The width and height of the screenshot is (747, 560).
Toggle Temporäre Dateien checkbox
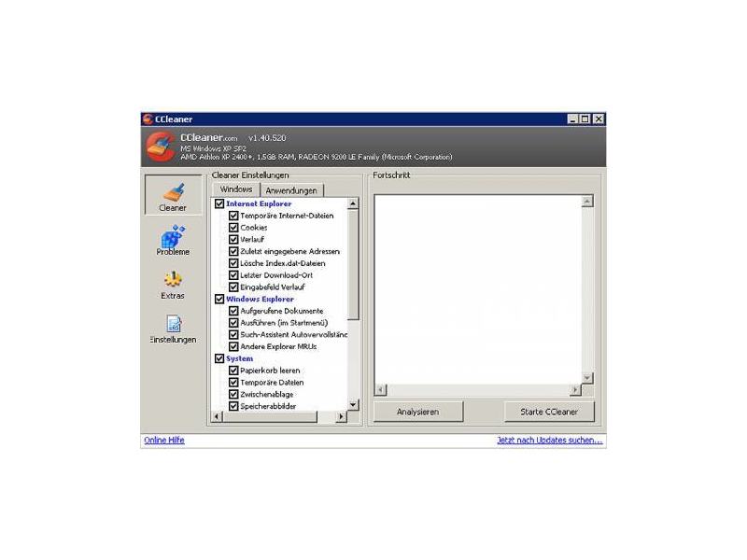click(233, 383)
